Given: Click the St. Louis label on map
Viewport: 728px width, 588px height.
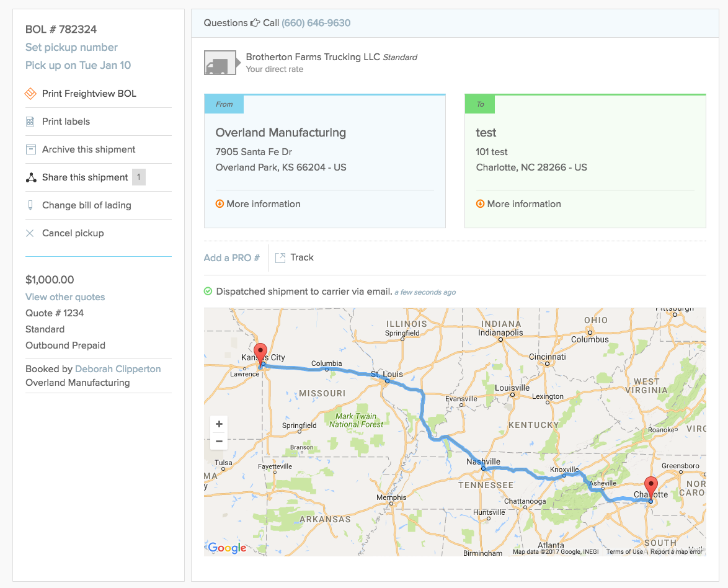Looking at the screenshot, I should (387, 374).
